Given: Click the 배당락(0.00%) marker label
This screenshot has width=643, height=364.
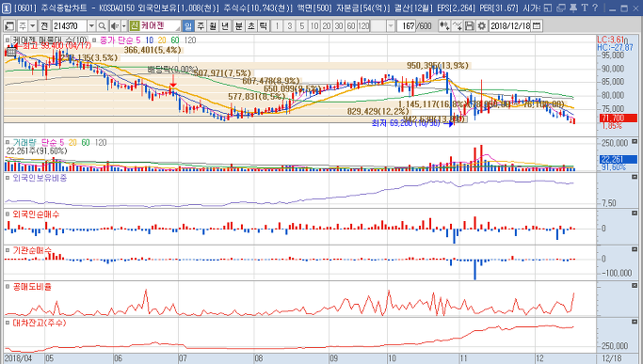Looking at the screenshot, I should point(172,70).
